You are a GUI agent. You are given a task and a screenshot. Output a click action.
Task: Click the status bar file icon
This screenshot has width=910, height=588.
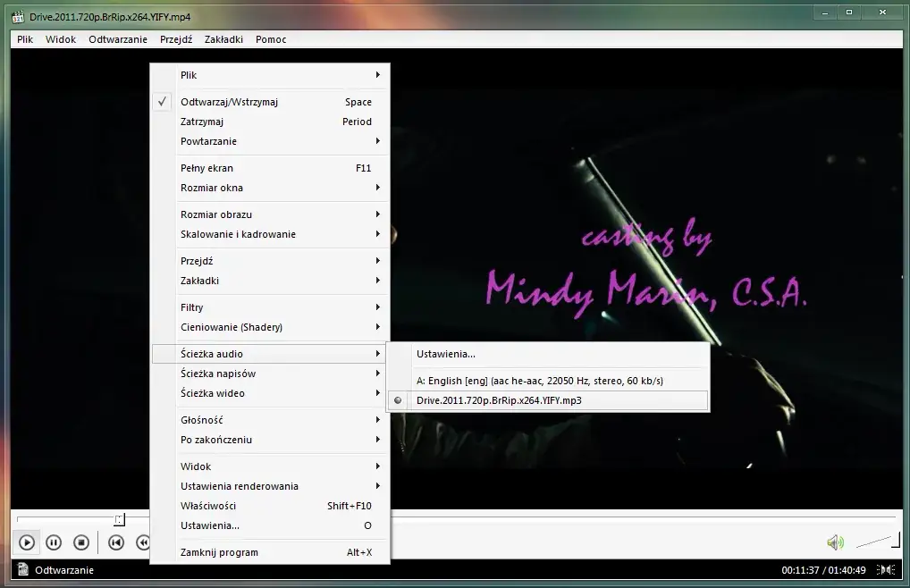point(21,570)
